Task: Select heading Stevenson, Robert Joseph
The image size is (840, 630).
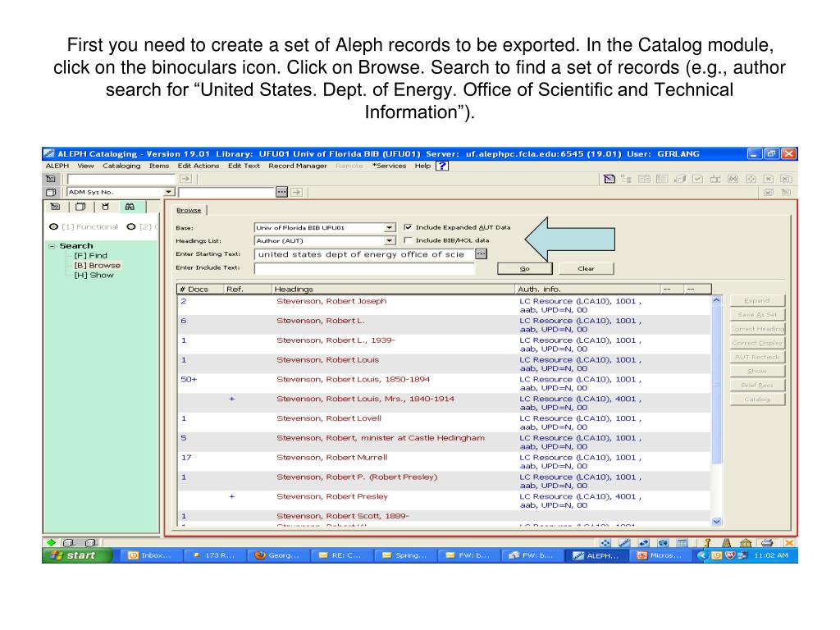Action: tap(331, 301)
